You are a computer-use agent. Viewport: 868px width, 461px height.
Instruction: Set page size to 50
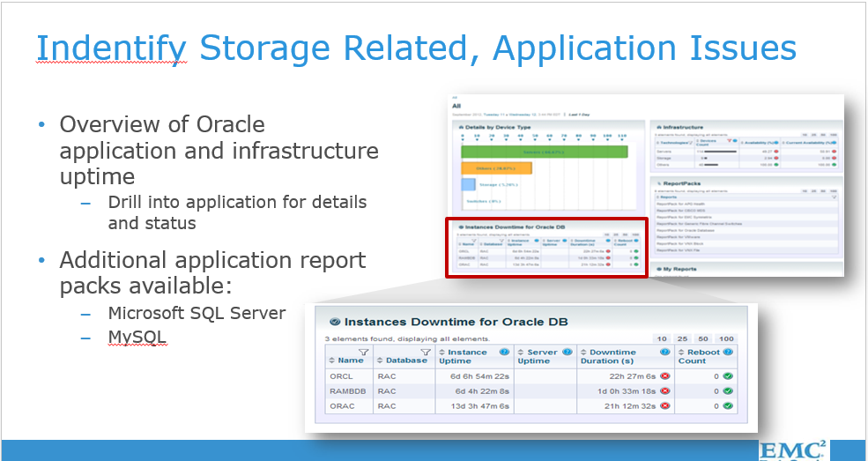703,338
